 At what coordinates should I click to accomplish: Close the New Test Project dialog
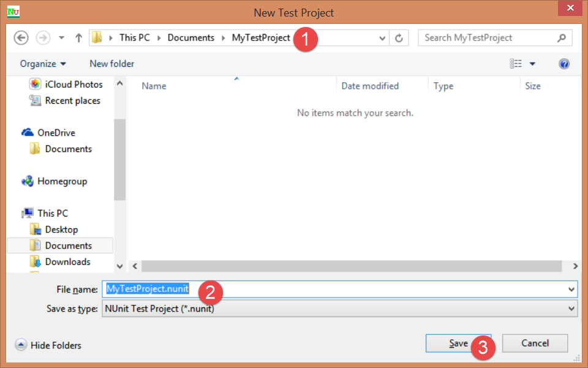(x=570, y=8)
